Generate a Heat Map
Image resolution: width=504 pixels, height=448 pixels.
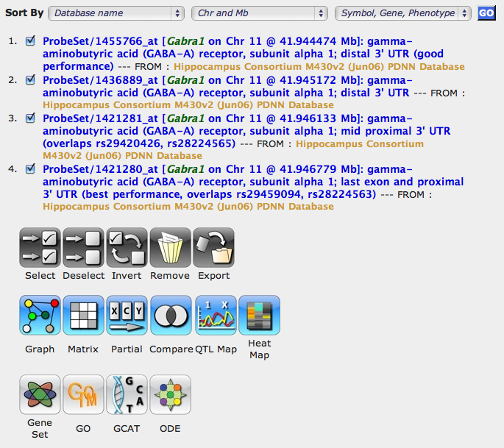coord(259,316)
